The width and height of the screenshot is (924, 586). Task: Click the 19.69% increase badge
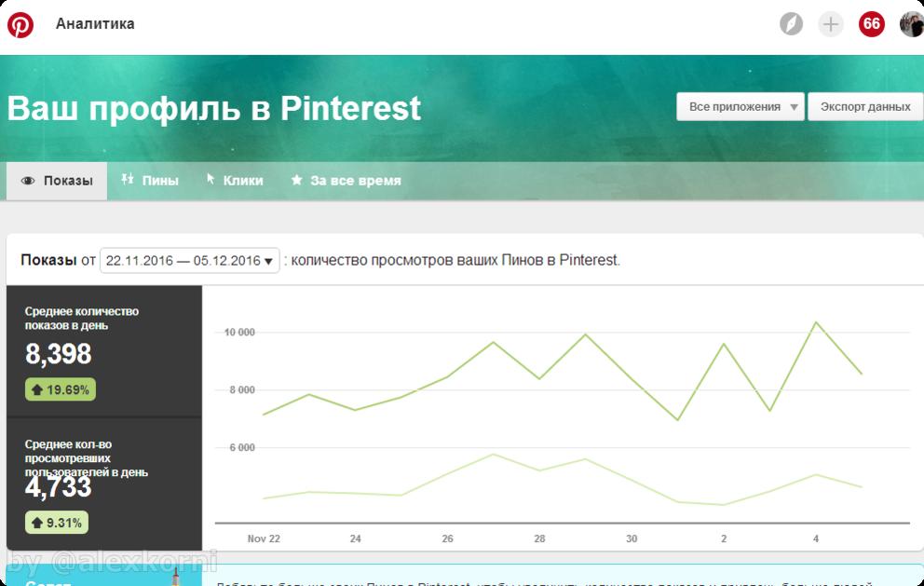pyautogui.click(x=61, y=389)
